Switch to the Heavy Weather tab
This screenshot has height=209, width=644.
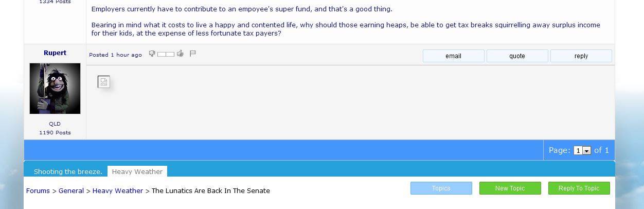pyautogui.click(x=137, y=172)
